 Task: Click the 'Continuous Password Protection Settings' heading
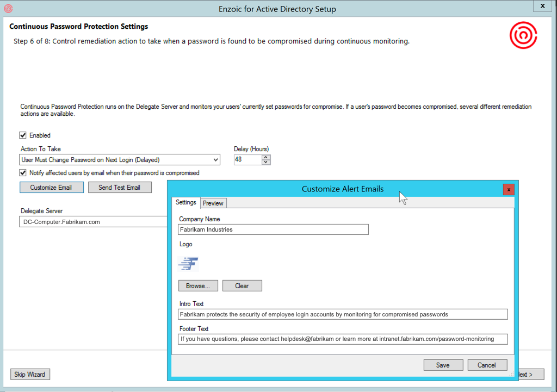[78, 26]
